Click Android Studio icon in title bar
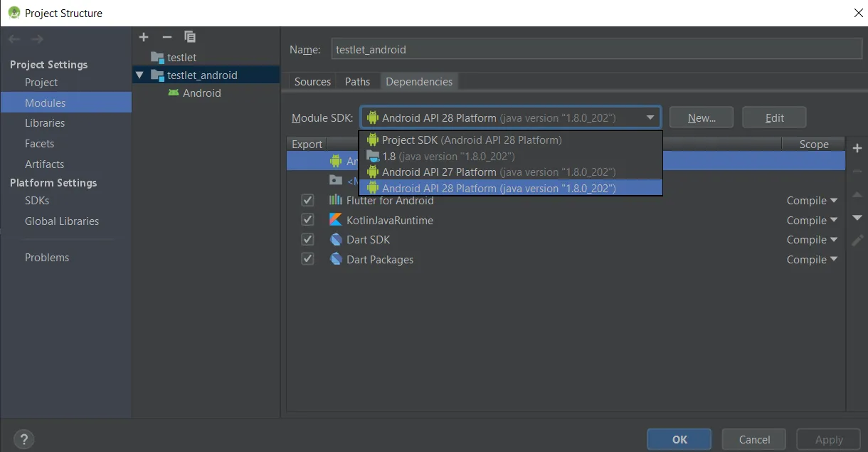Image resolution: width=868 pixels, height=452 pixels. (14, 13)
